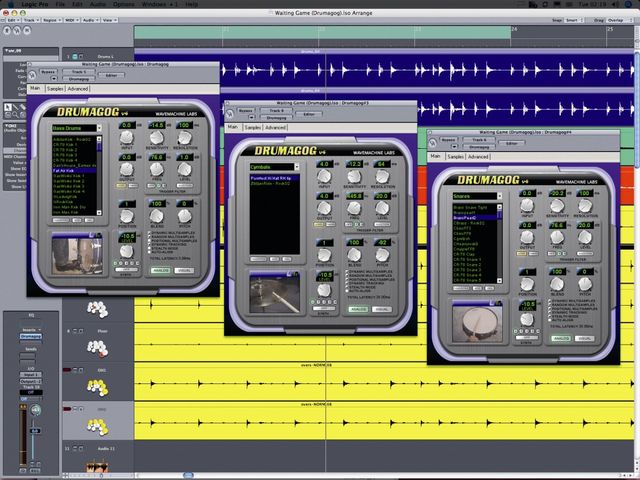The image size is (640, 480).
Task: Select the pencil tool in the toolbox
Action: (x=16, y=107)
